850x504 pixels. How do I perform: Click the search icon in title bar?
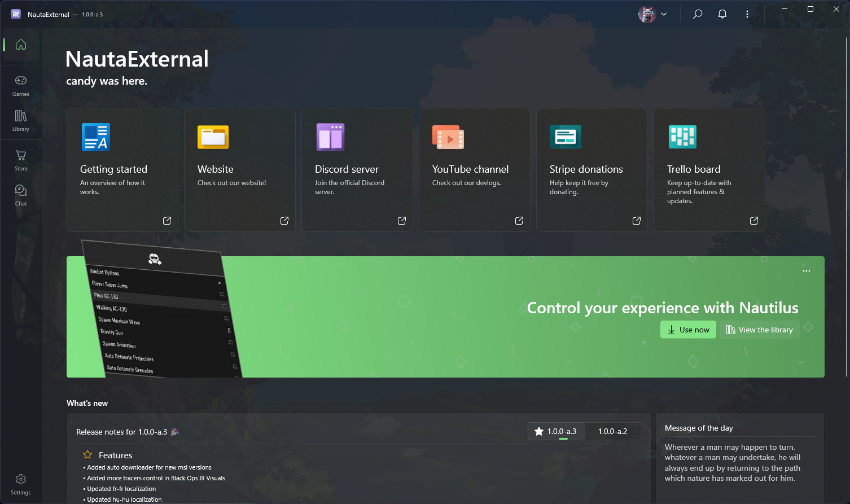tap(698, 14)
